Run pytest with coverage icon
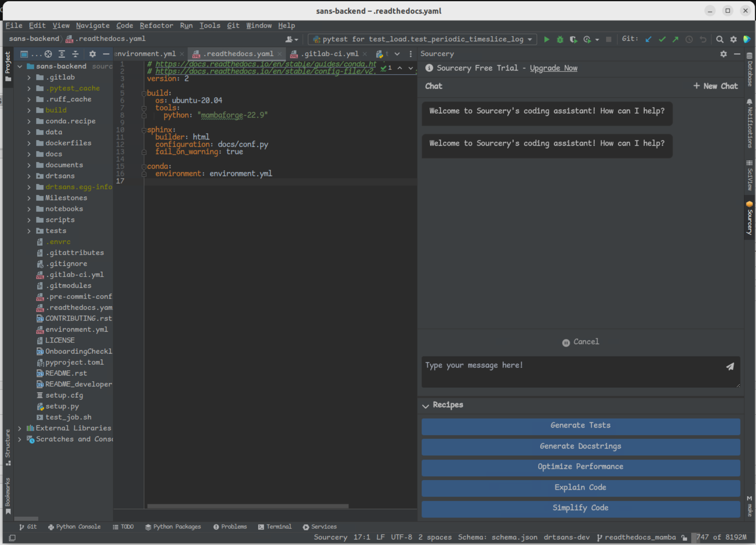This screenshot has height=545, width=756. pos(574,39)
